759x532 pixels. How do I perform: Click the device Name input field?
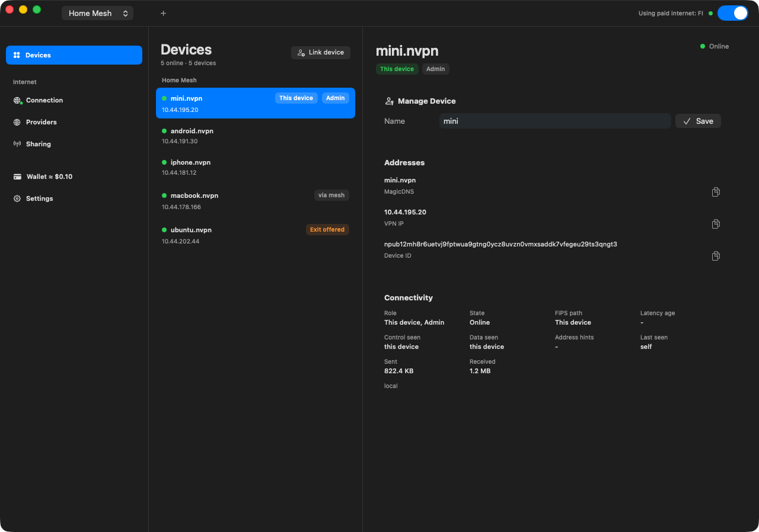pyautogui.click(x=555, y=121)
